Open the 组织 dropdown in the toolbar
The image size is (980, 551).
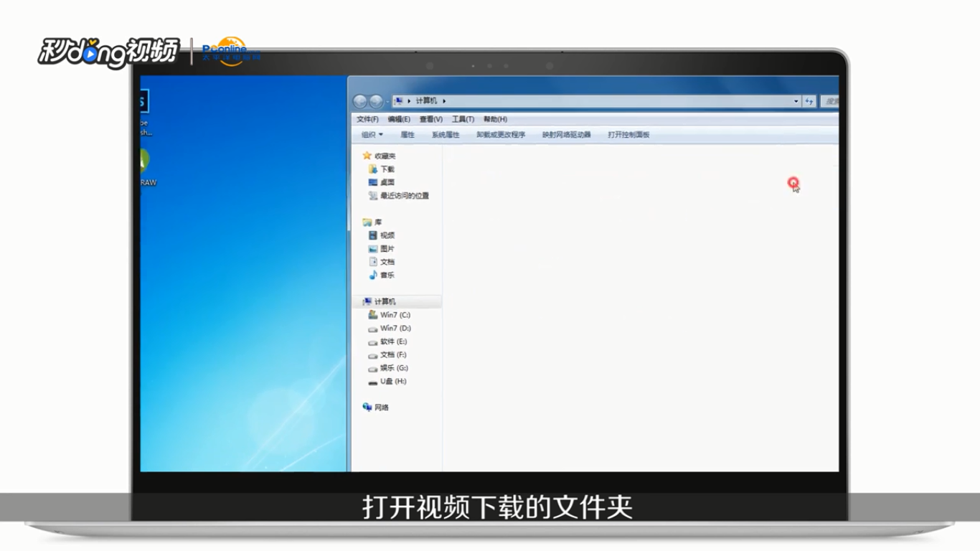point(372,135)
